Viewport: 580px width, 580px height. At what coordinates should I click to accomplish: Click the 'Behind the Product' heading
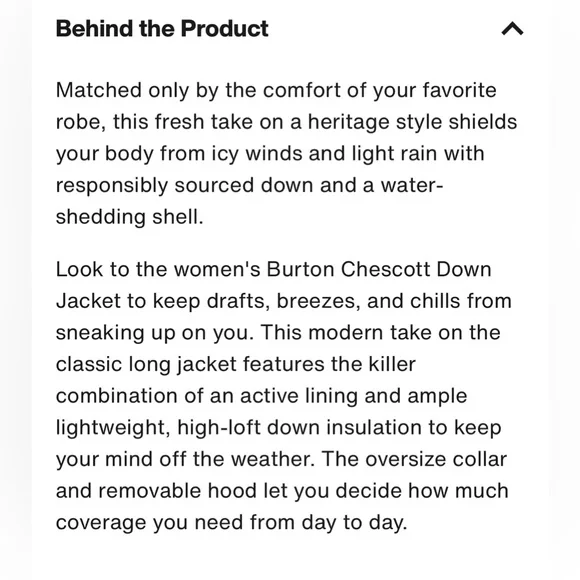pyautogui.click(x=162, y=29)
